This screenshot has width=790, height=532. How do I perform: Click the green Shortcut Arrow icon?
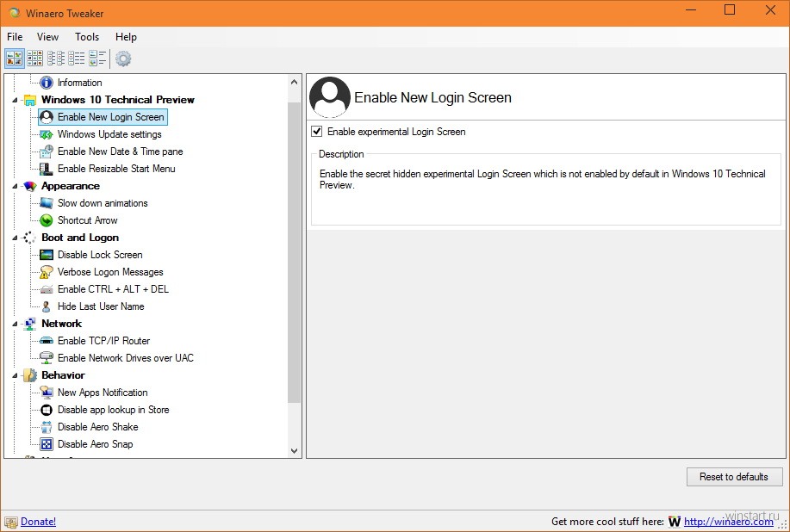tap(47, 220)
